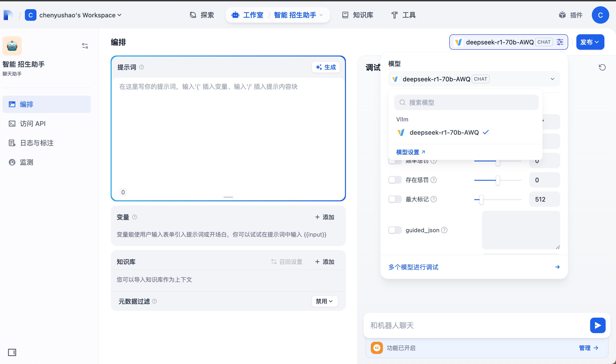
Task: Open the 禁用 metadata filter dropdown
Action: tap(324, 301)
